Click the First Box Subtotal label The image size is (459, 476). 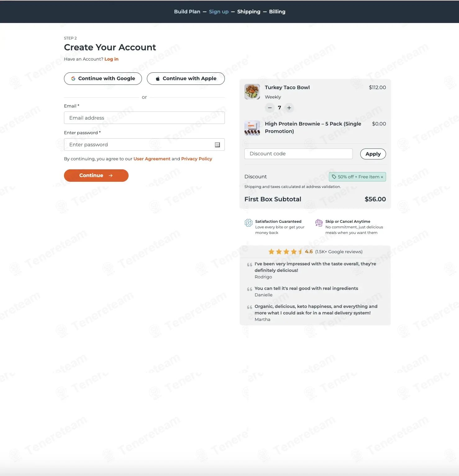pos(273,199)
